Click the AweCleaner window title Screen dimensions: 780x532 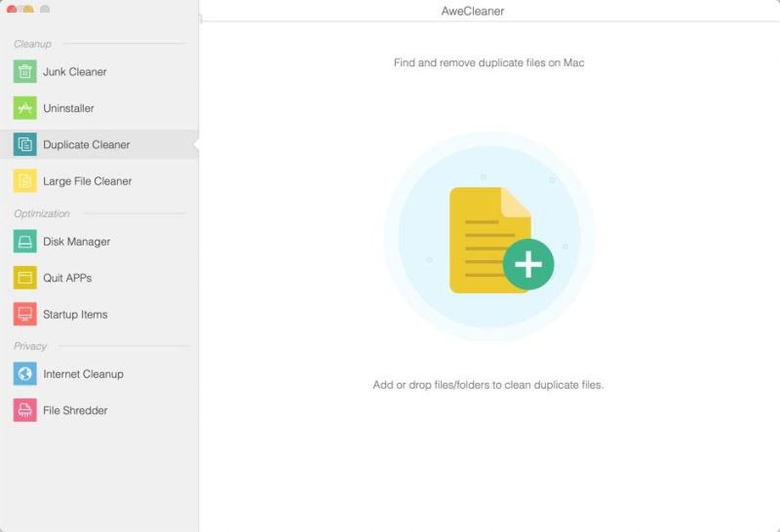click(x=473, y=11)
